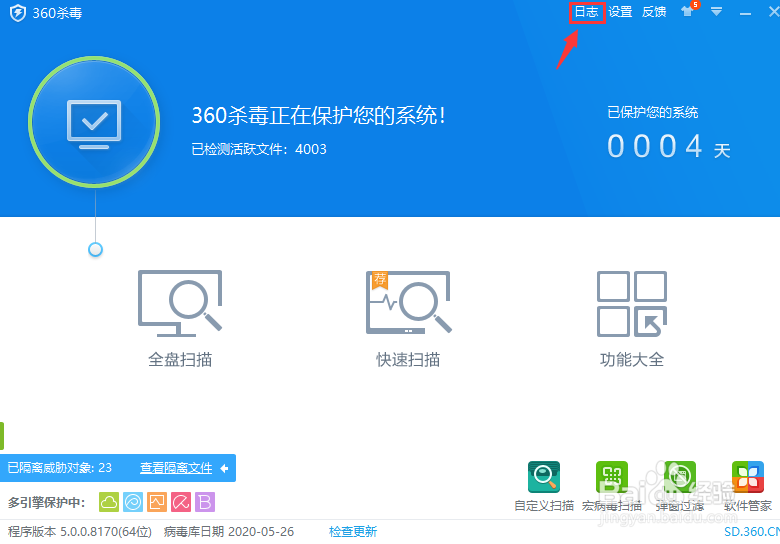
Task: Click the blue swirl engine icon
Action: [x=133, y=502]
